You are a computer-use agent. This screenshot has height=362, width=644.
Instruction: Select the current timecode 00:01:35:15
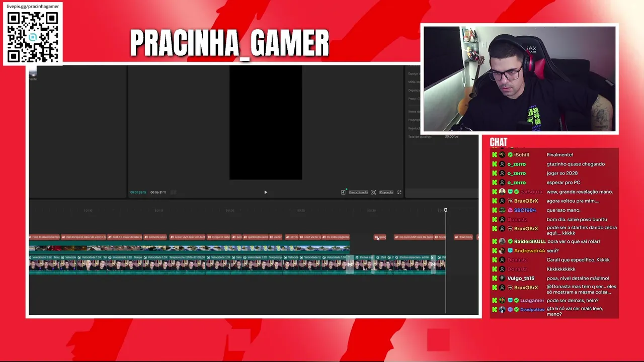[138, 192]
